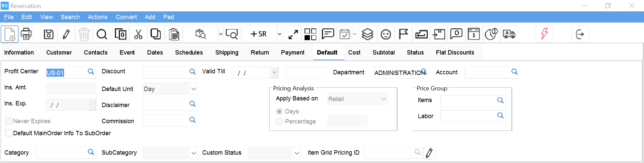The height and width of the screenshot is (163, 644).
Task: Expand the Custom Status dropdown
Action: click(x=297, y=153)
